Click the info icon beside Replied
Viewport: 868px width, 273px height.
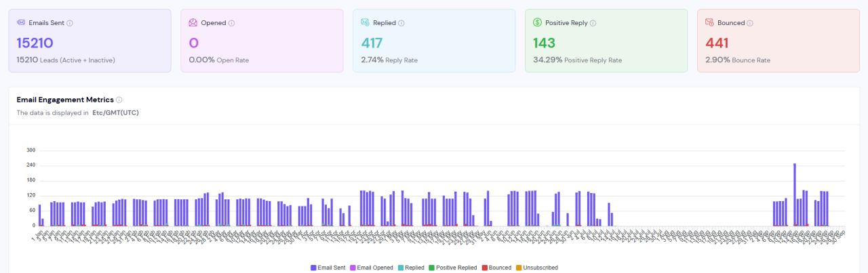click(401, 23)
